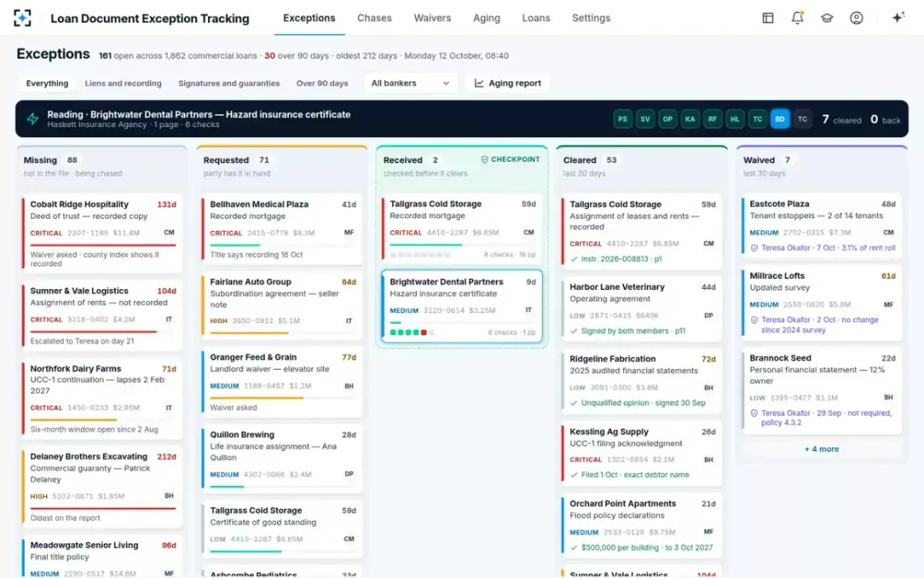
Task: Click "$500,000 per building · to 3 Oct 2027" text
Action: (x=647, y=547)
